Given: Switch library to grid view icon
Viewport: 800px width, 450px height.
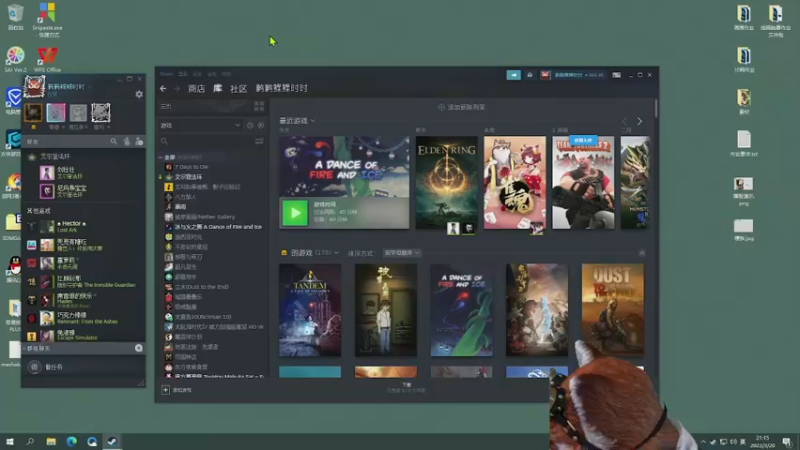Looking at the screenshot, I should pyautogui.click(x=259, y=106).
